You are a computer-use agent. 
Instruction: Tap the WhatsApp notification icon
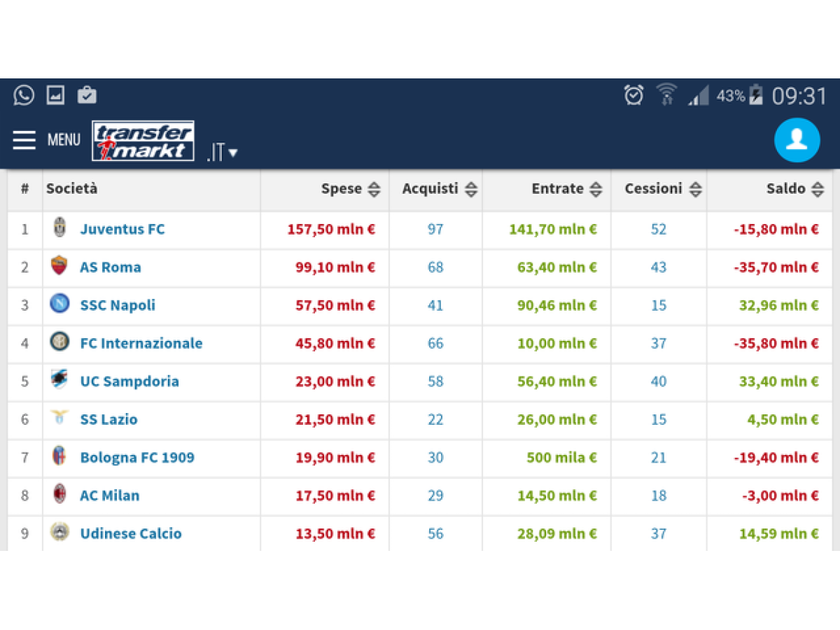pyautogui.click(x=24, y=95)
